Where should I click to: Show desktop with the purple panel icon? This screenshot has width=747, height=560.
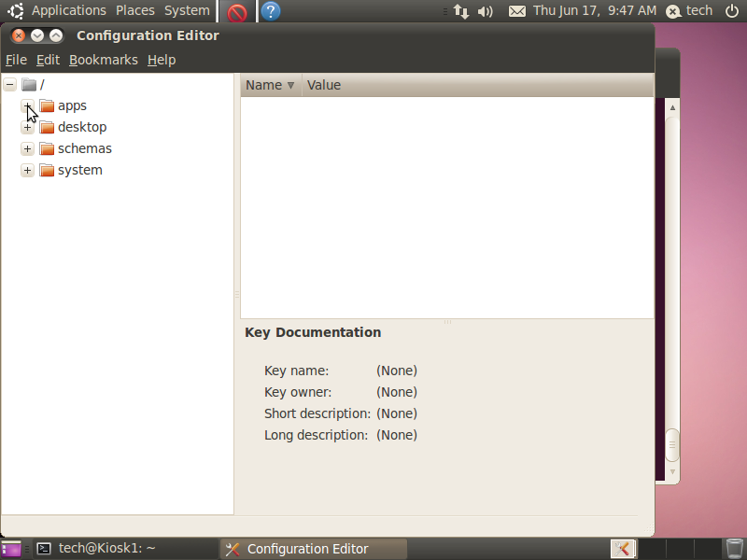click(11, 549)
